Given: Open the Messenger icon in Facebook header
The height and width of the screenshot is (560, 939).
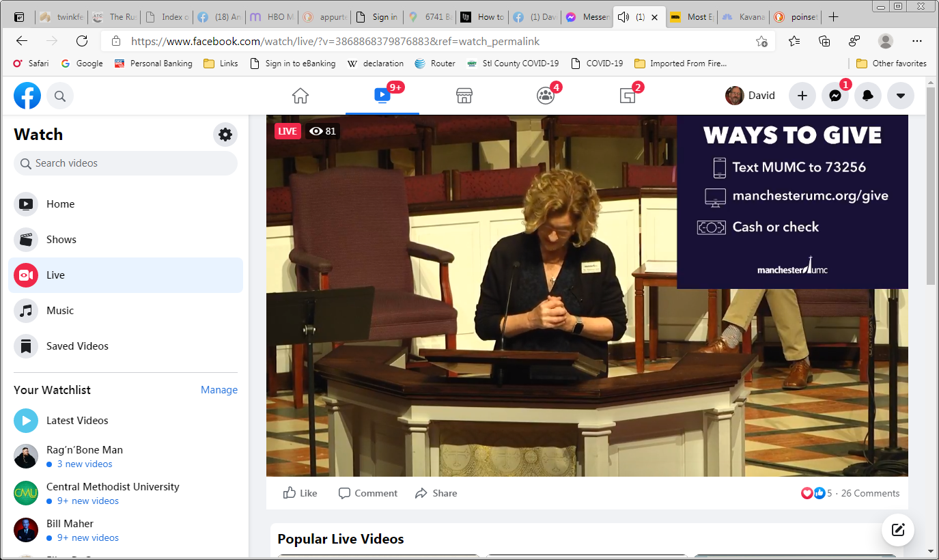Looking at the screenshot, I should pyautogui.click(x=835, y=96).
